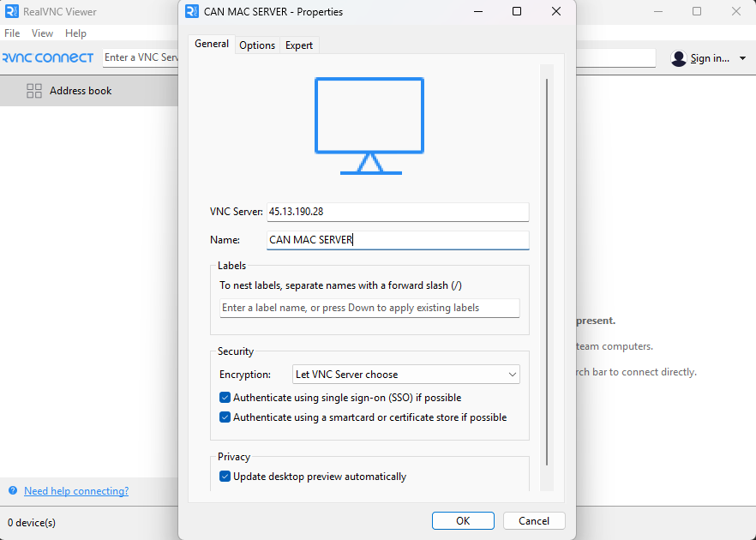The height and width of the screenshot is (540, 756).
Task: Click the help question mark icon
Action: tap(13, 490)
